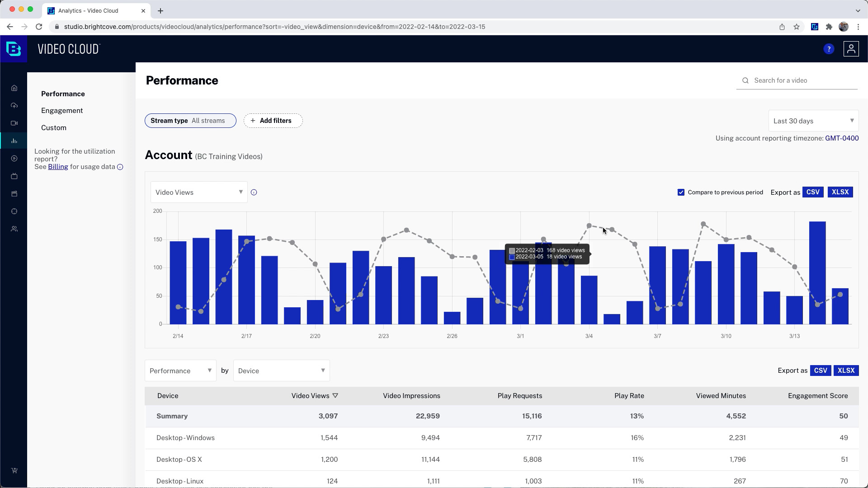868x488 pixels.
Task: Select the Performance tab in sidebar
Action: (62, 94)
